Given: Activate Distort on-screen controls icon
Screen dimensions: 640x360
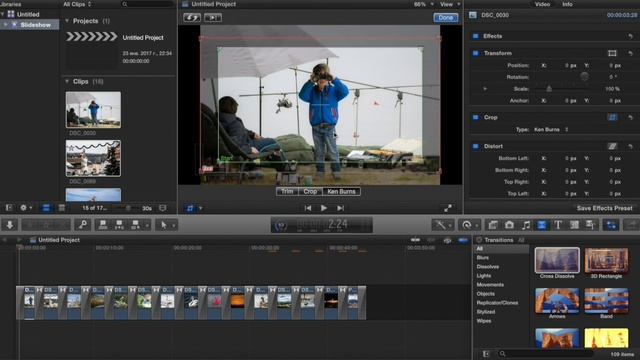Looking at the screenshot, I should (x=612, y=146).
